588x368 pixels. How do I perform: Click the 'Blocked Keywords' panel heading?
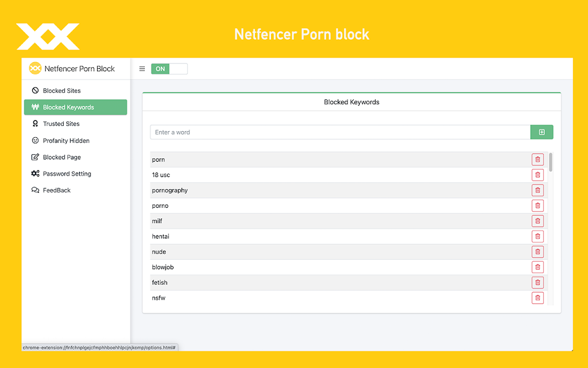pyautogui.click(x=352, y=102)
